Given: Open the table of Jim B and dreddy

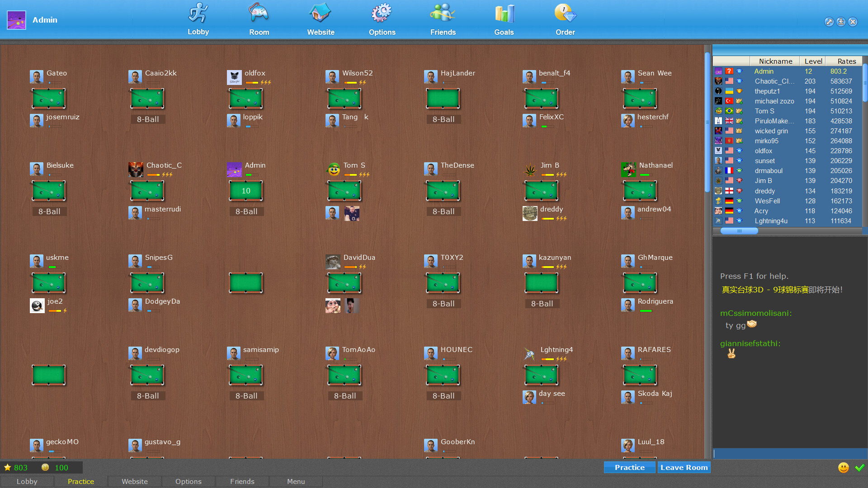Looking at the screenshot, I should 542,191.
